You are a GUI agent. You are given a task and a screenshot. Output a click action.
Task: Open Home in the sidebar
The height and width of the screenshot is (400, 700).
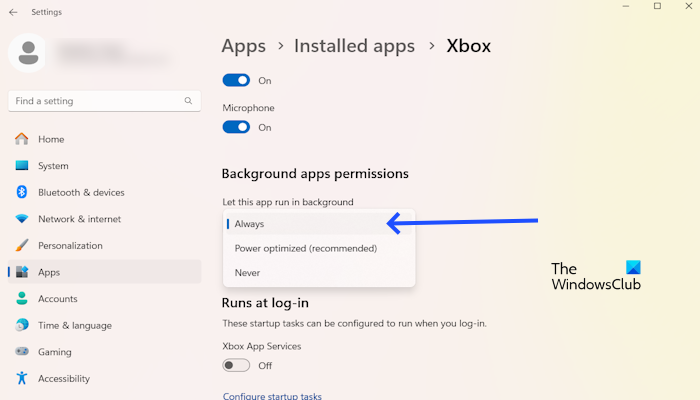click(x=104, y=139)
